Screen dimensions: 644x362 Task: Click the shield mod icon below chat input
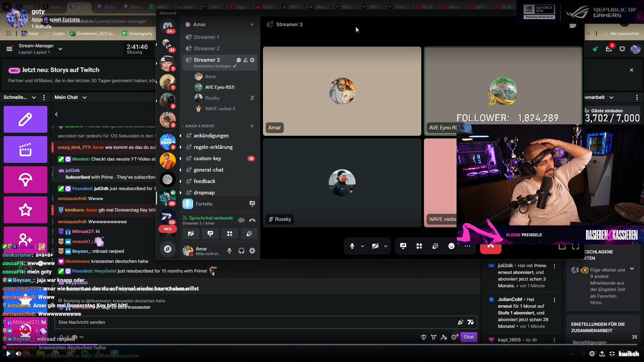tap(423, 337)
